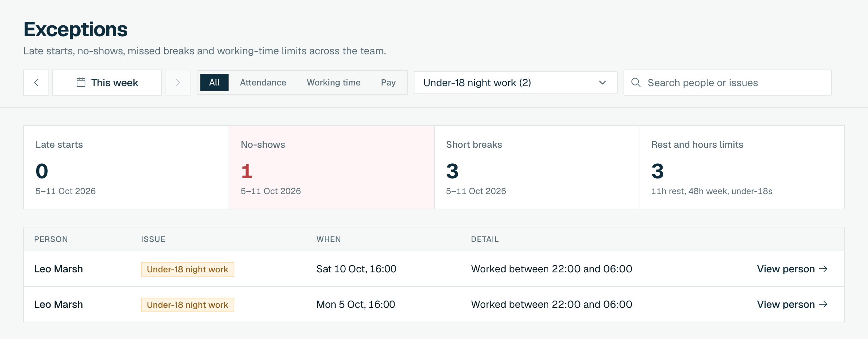Click the DETAIL column header
Image resolution: width=868 pixels, height=339 pixels.
pos(485,239)
